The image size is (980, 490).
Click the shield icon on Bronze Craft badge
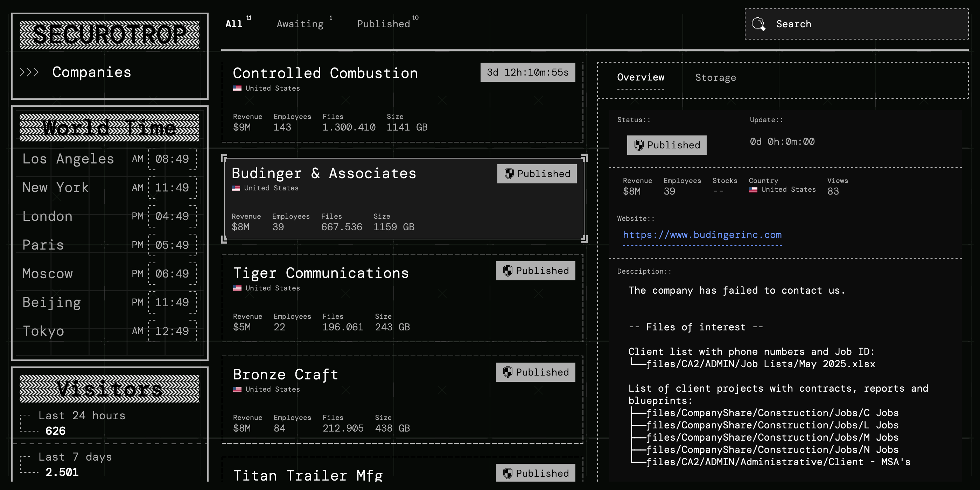[507, 372]
